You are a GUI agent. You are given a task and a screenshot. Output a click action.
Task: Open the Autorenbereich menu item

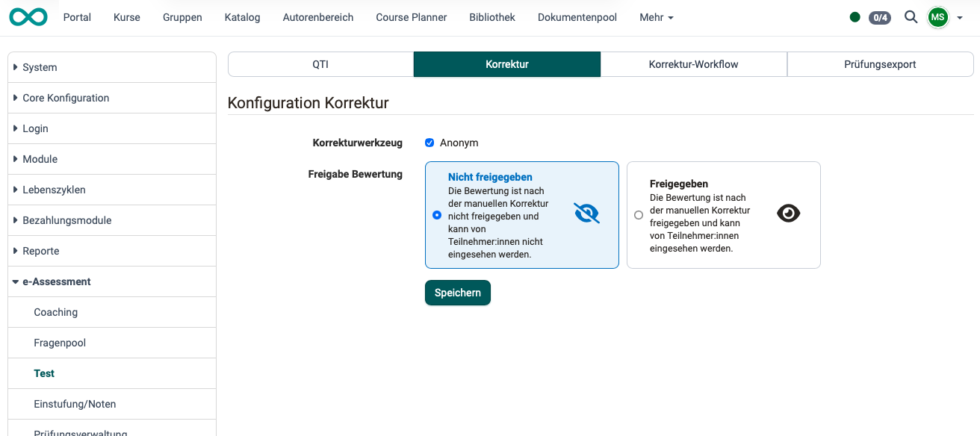click(317, 17)
